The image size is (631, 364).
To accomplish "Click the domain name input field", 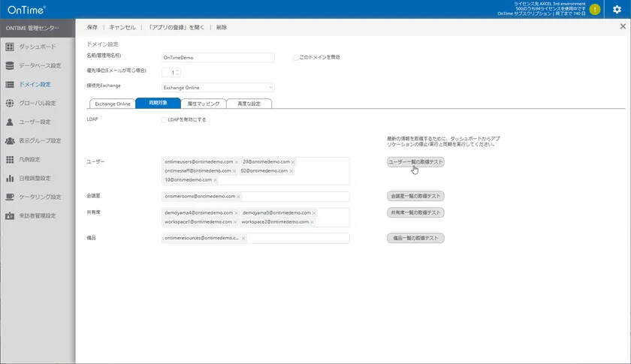I will (x=218, y=57).
